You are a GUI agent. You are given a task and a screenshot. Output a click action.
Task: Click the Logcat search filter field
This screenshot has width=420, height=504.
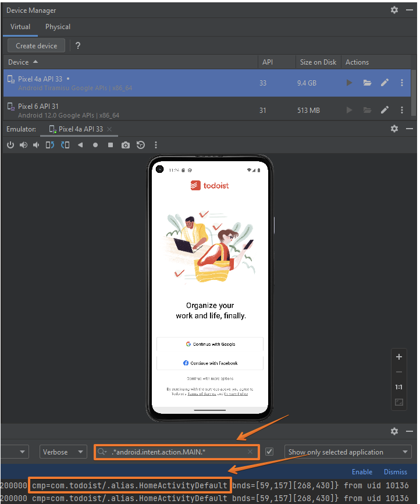[177, 452]
